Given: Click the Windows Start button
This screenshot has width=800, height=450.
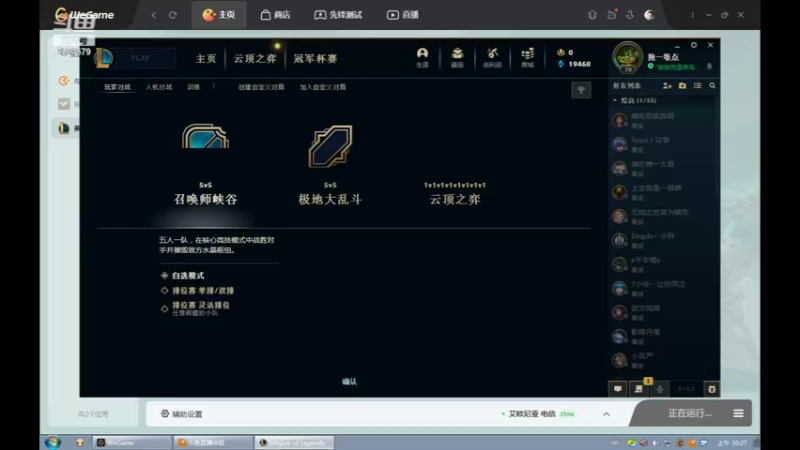Looking at the screenshot, I should pos(53,442).
